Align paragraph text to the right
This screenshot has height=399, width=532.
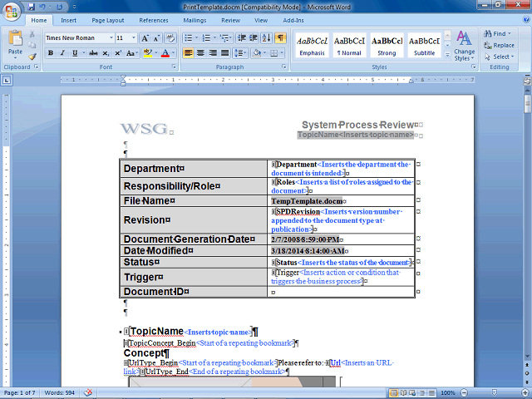click(213, 53)
